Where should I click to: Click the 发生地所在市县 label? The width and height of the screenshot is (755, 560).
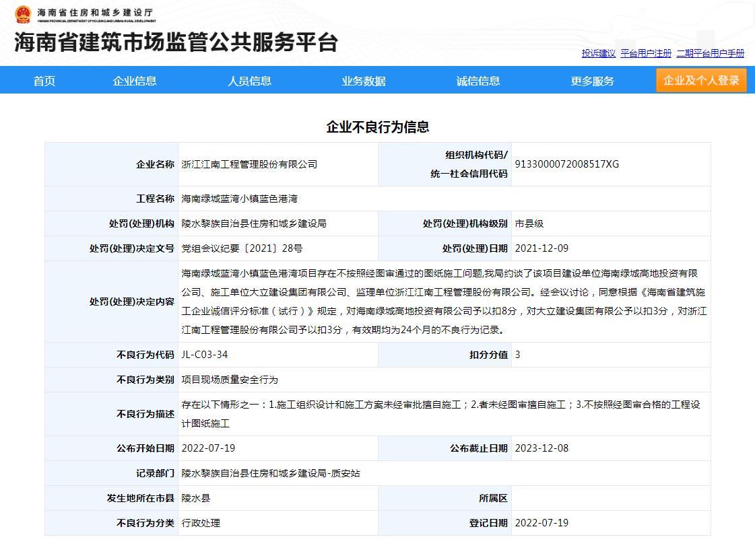[141, 499]
